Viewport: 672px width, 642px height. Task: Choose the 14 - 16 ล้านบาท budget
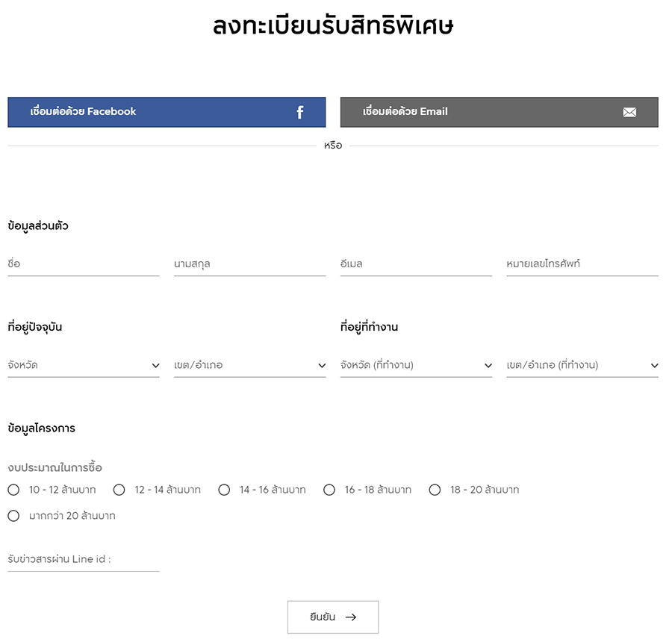[224, 490]
